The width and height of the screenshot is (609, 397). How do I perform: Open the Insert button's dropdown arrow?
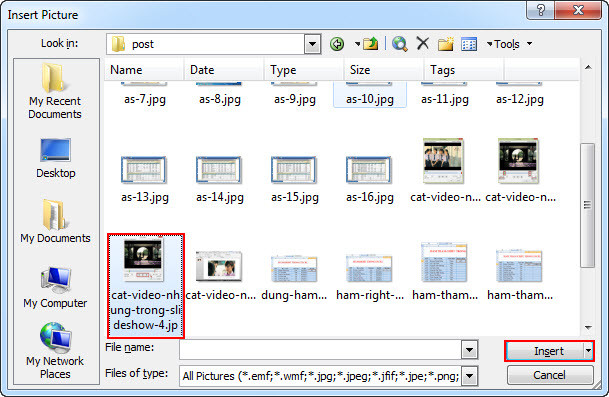[588, 351]
